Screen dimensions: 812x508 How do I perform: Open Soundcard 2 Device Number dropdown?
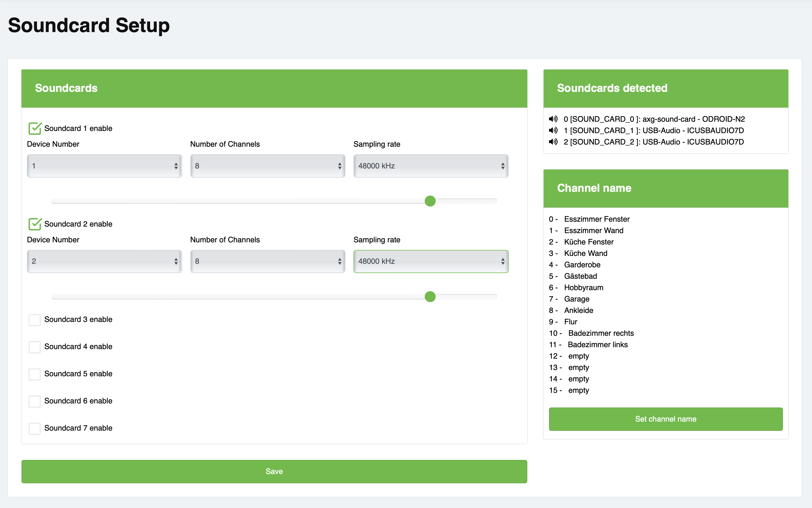pos(104,261)
